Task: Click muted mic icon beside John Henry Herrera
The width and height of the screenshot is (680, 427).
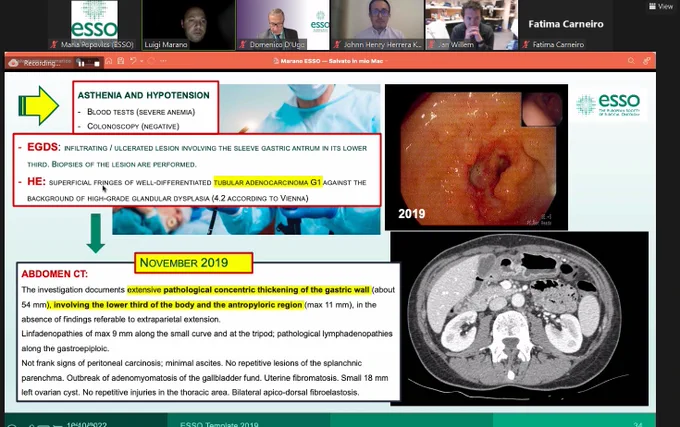Action: click(337, 44)
